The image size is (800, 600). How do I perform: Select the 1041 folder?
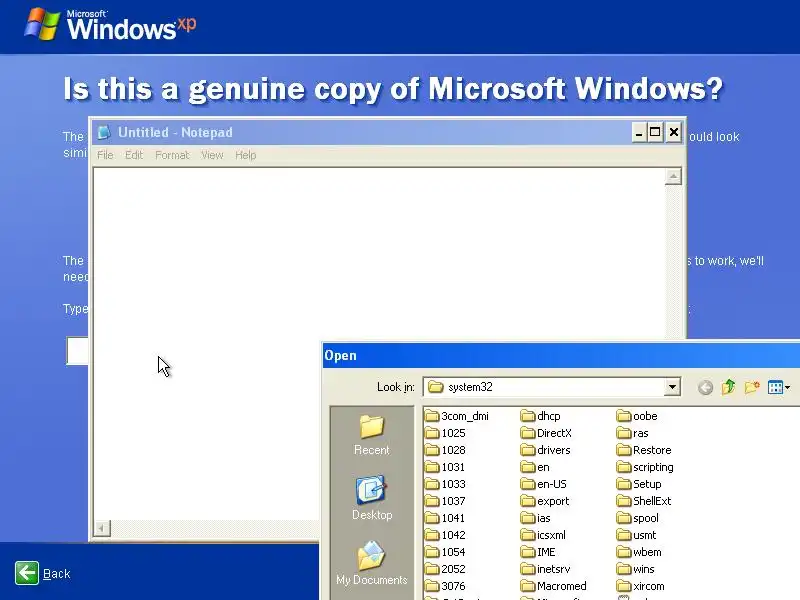pyautogui.click(x=445, y=518)
